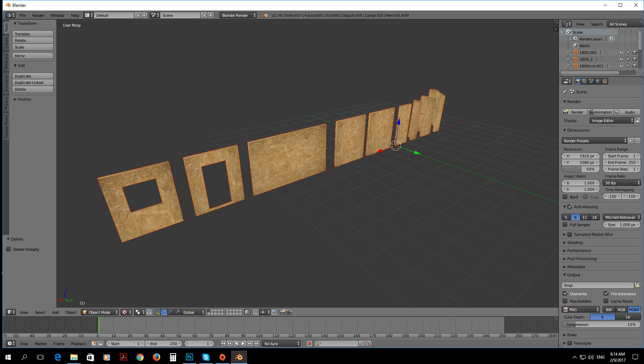Screen dimensions: 644x364
Task: Click the auto keyframe record button
Action: (309, 343)
